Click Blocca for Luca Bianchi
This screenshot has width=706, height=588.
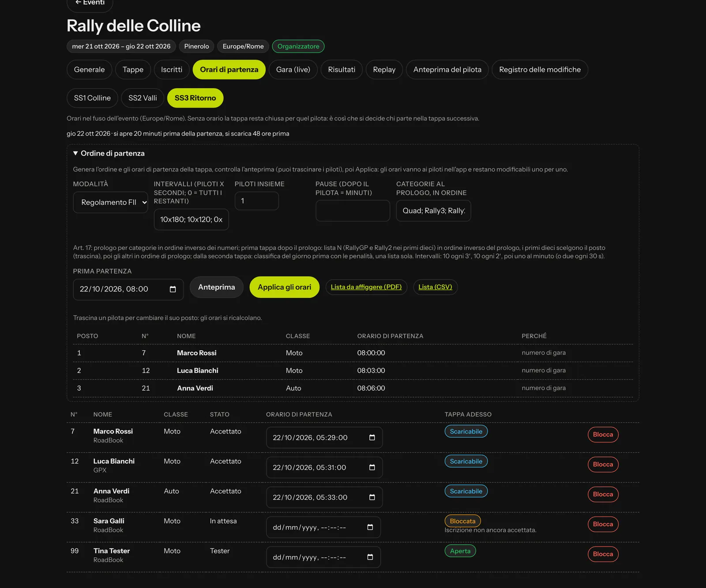click(x=603, y=464)
